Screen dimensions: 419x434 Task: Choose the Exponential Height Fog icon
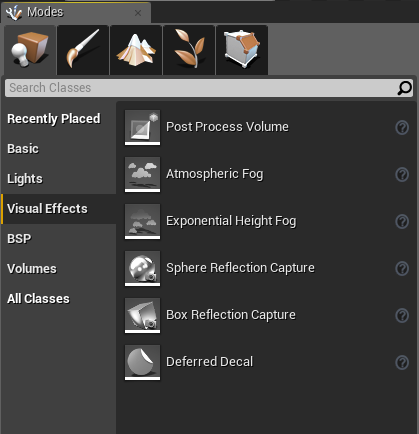(142, 221)
